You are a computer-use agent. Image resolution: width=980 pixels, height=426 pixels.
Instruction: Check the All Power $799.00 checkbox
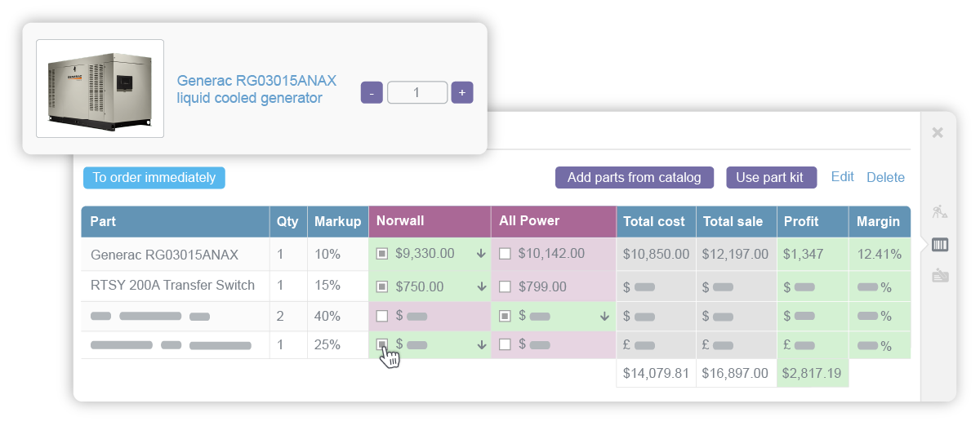coord(505,287)
